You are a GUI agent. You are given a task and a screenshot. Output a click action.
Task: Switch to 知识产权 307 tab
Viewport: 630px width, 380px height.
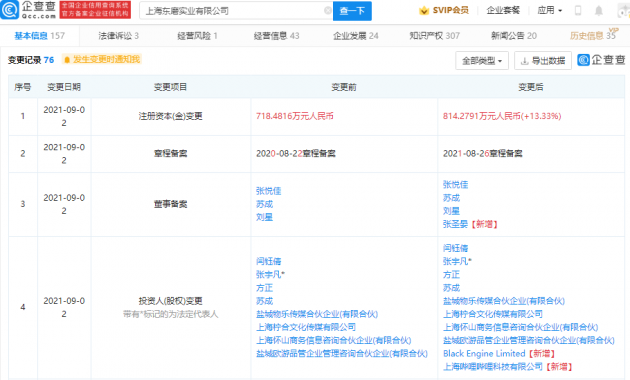pyautogui.click(x=434, y=36)
